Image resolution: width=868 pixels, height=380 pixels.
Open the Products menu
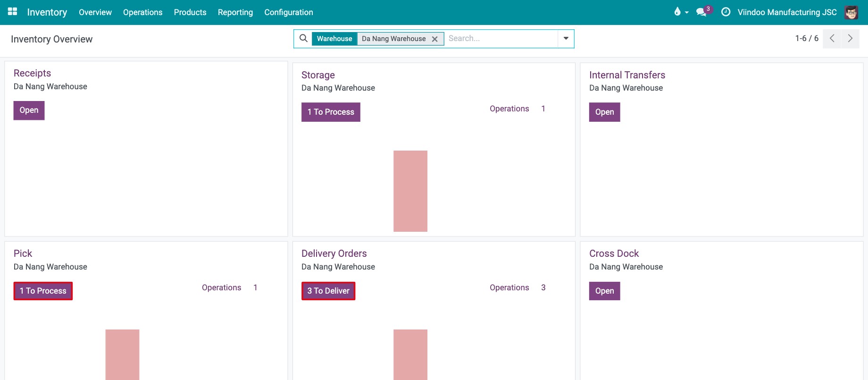(x=190, y=12)
